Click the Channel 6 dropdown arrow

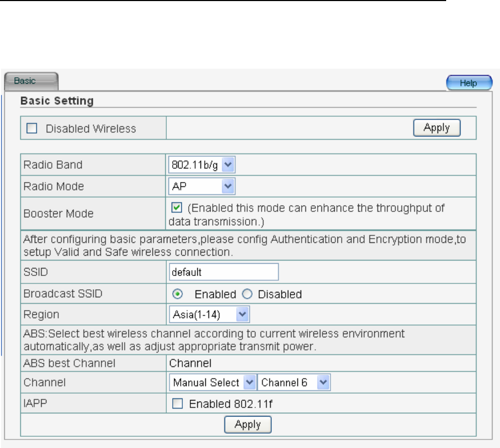coord(323,382)
